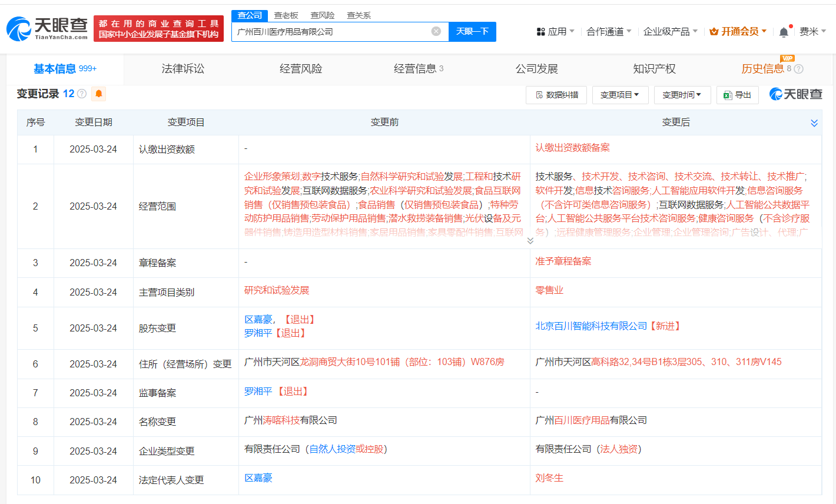Viewport: 836px width, 504px height.
Task: Clear the search box text
Action: (436, 31)
